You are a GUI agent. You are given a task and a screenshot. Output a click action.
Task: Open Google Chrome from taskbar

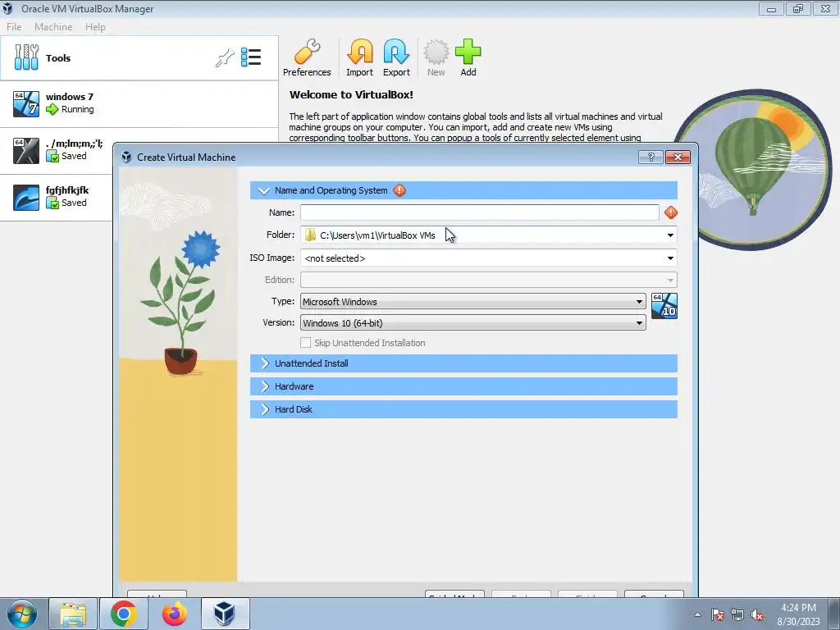tap(124, 614)
